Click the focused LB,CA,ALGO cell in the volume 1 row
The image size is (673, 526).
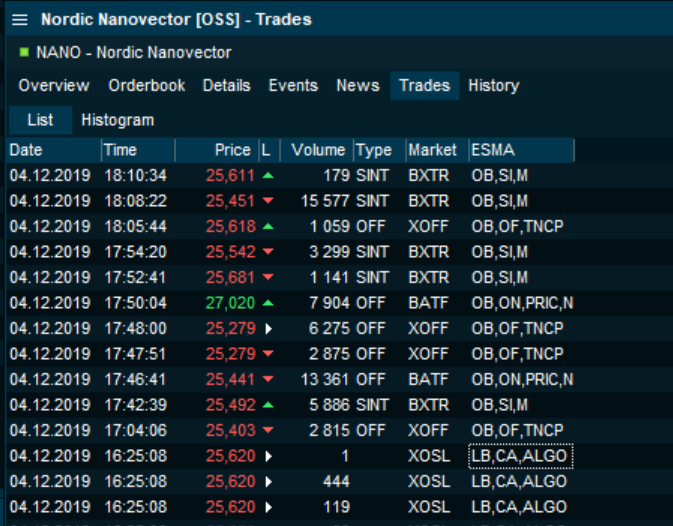click(521, 456)
